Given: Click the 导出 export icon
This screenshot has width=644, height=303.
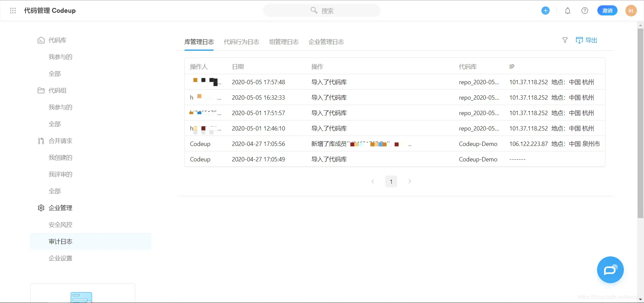Looking at the screenshot, I should [x=587, y=40].
